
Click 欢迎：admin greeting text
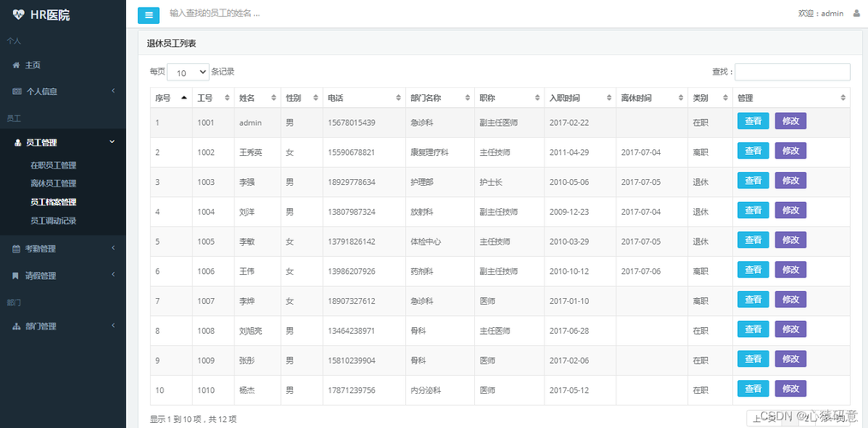[x=820, y=14]
